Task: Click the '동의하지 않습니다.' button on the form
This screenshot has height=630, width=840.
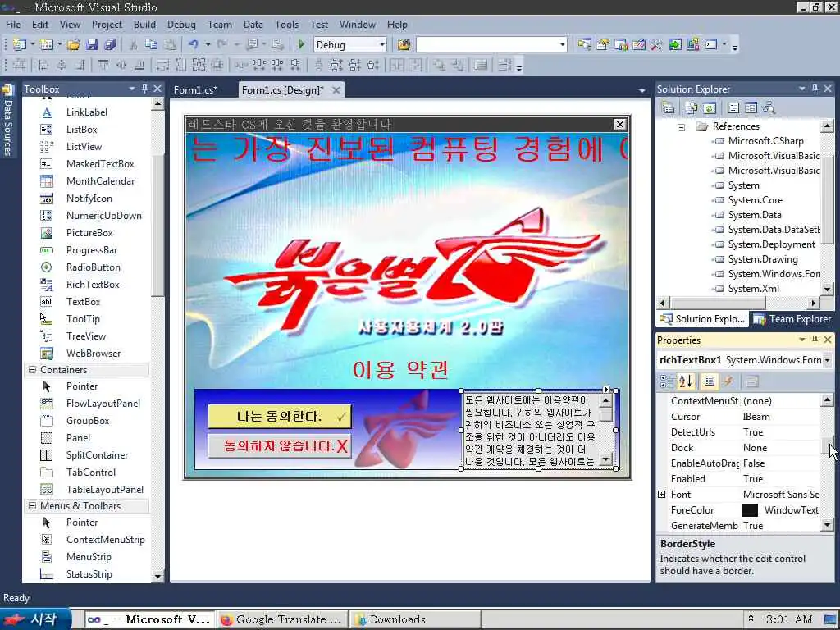Action: click(280, 445)
